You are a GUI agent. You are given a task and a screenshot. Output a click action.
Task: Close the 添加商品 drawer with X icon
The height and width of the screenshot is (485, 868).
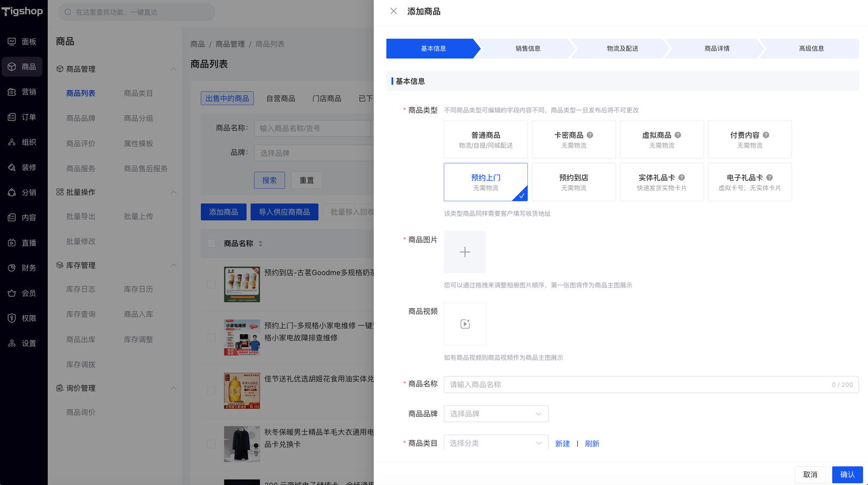pyautogui.click(x=393, y=11)
